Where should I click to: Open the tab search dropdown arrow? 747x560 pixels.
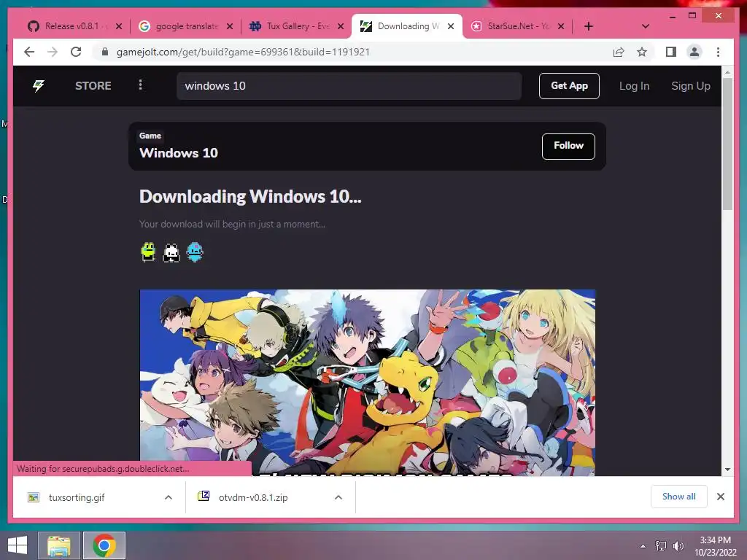pyautogui.click(x=645, y=26)
